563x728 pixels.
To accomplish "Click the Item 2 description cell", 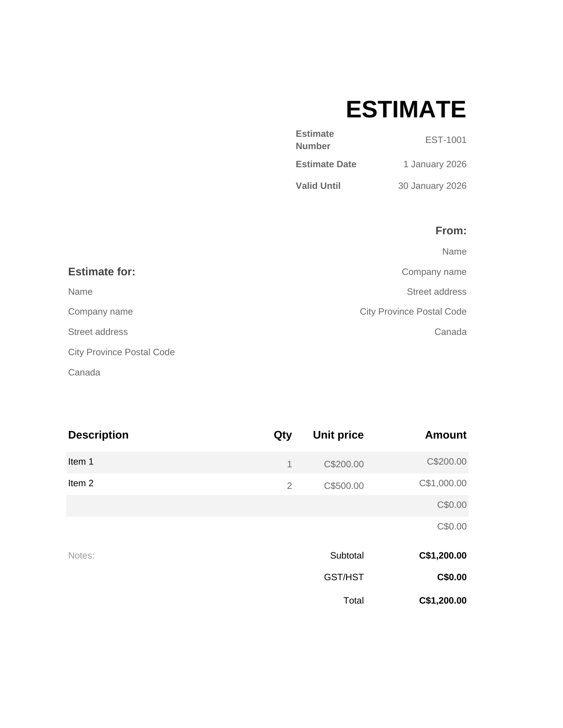I will click(x=81, y=483).
